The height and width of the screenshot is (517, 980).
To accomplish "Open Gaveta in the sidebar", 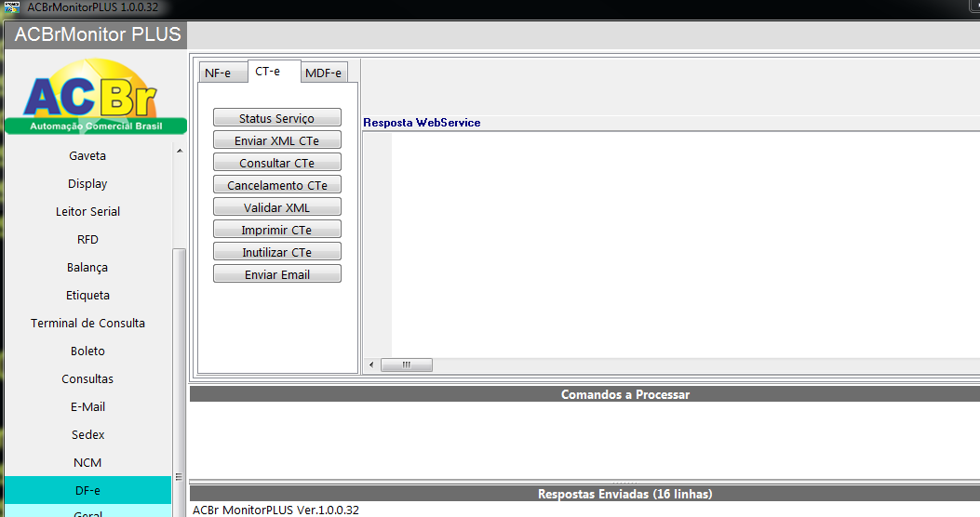I will [x=87, y=155].
